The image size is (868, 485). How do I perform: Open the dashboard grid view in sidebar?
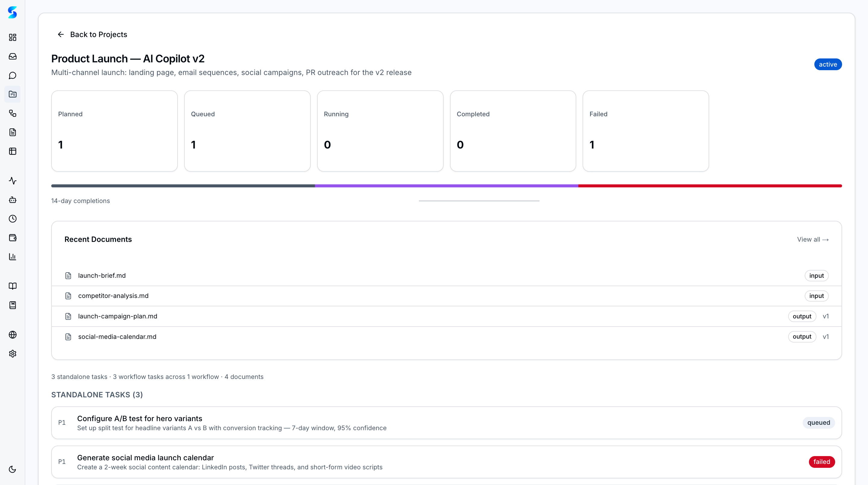(x=12, y=37)
